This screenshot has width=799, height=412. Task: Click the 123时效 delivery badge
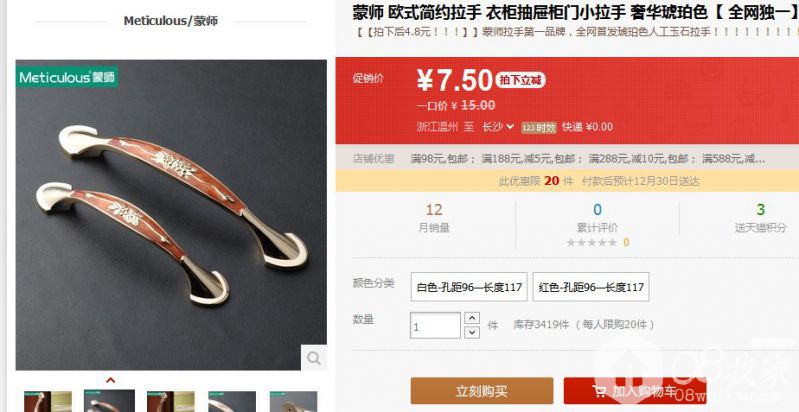(539, 128)
